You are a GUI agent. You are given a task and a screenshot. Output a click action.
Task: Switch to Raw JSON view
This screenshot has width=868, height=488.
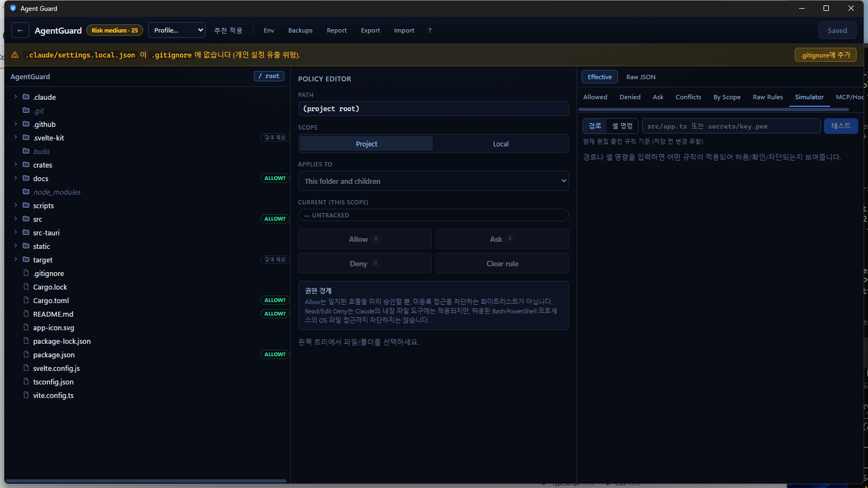click(641, 77)
